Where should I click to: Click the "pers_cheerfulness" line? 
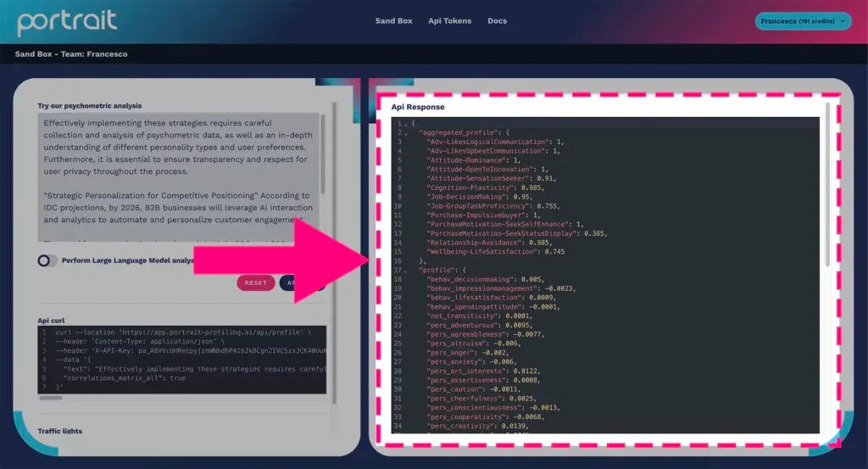pos(481,399)
